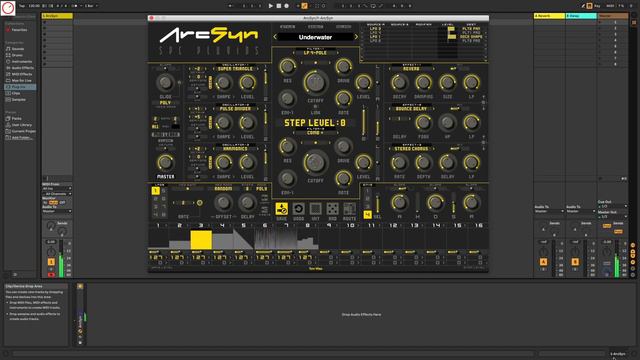Click the amp envelope Attack knob
Image resolution: width=640 pixels, height=360 pixels.
click(399, 202)
